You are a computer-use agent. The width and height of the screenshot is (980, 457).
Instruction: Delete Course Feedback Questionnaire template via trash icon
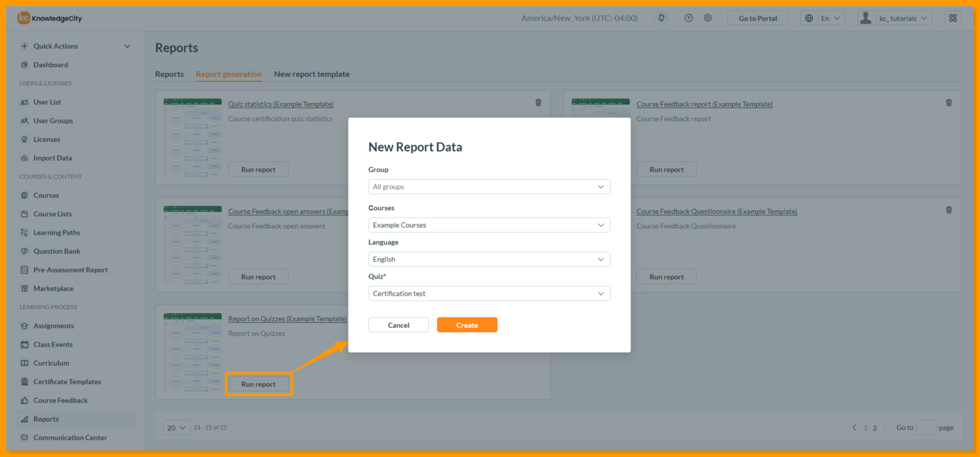[949, 210]
